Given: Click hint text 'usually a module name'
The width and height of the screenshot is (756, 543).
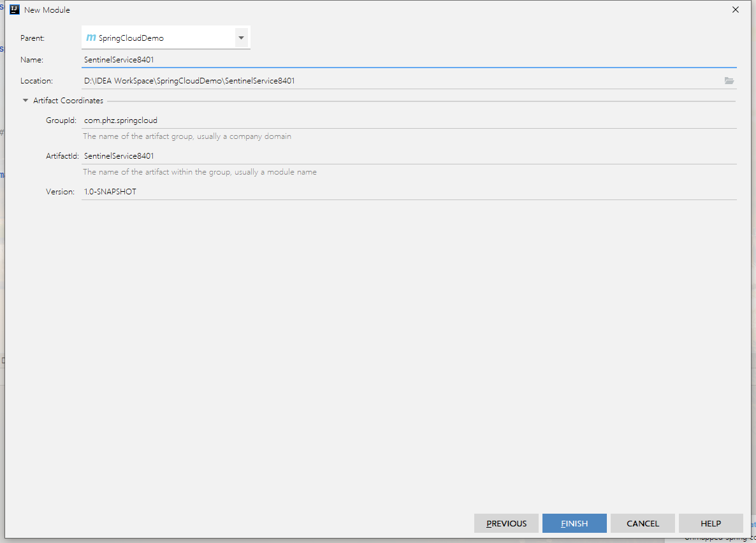Looking at the screenshot, I should 276,172.
